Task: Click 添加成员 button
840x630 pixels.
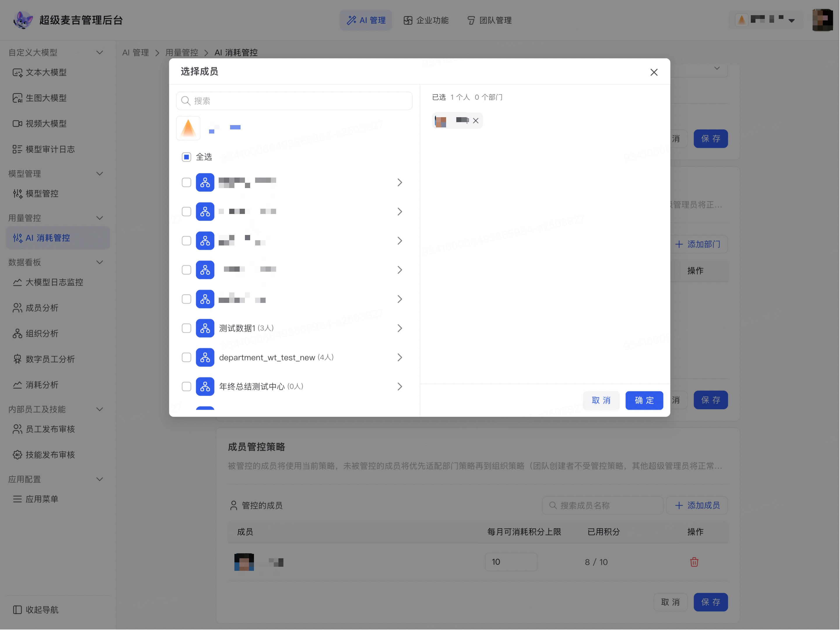Action: [x=697, y=506]
